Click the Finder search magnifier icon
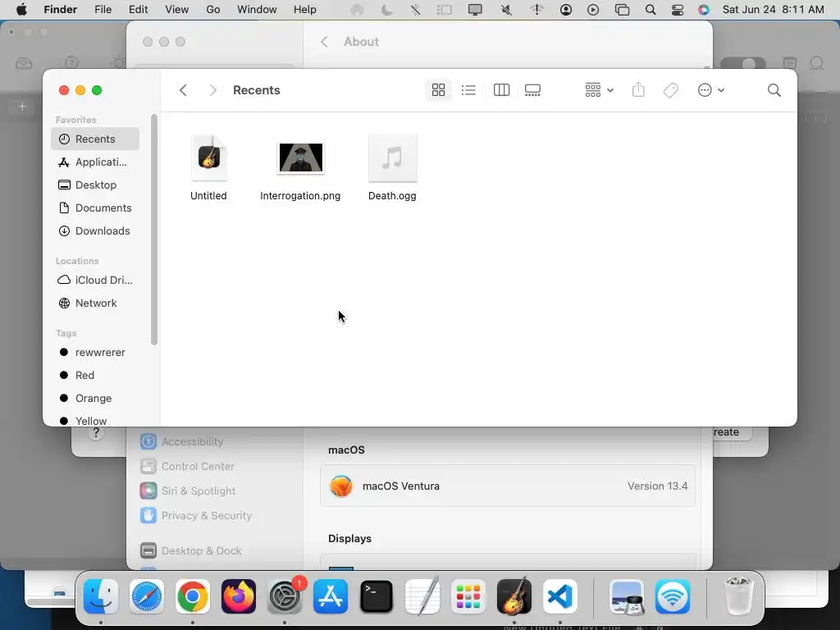This screenshot has height=630, width=840. click(774, 90)
